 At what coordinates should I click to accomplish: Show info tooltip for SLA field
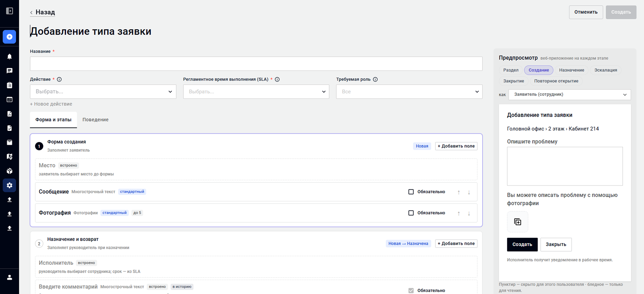coord(277,80)
